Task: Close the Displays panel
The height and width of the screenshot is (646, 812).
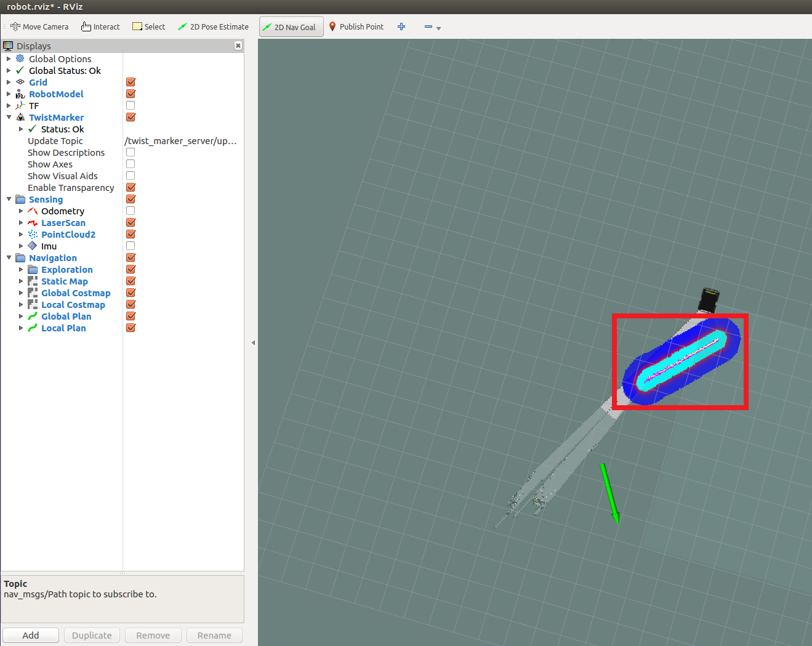Action: click(238, 46)
